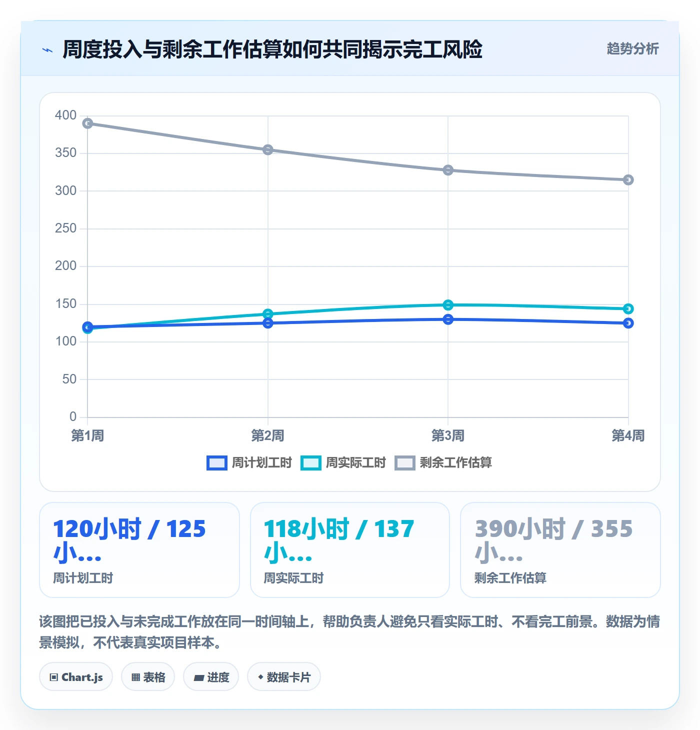Viewport: 700px width, 730px height.
Task: Click the 周计划工时 legend label
Action: coord(261,463)
